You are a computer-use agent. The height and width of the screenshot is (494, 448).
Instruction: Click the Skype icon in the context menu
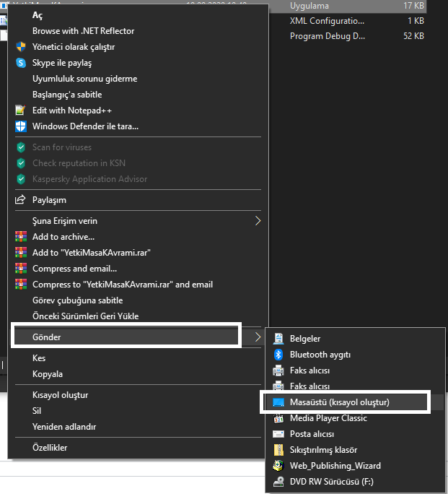pyautogui.click(x=21, y=63)
